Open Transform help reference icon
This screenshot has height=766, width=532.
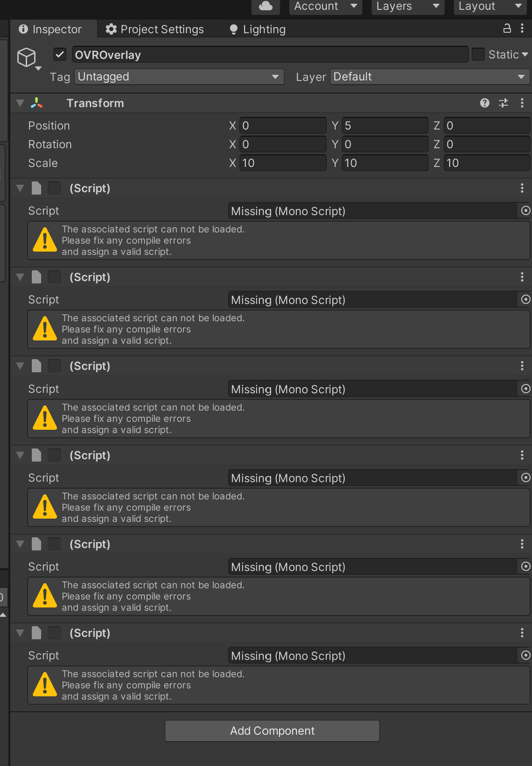[x=485, y=103]
